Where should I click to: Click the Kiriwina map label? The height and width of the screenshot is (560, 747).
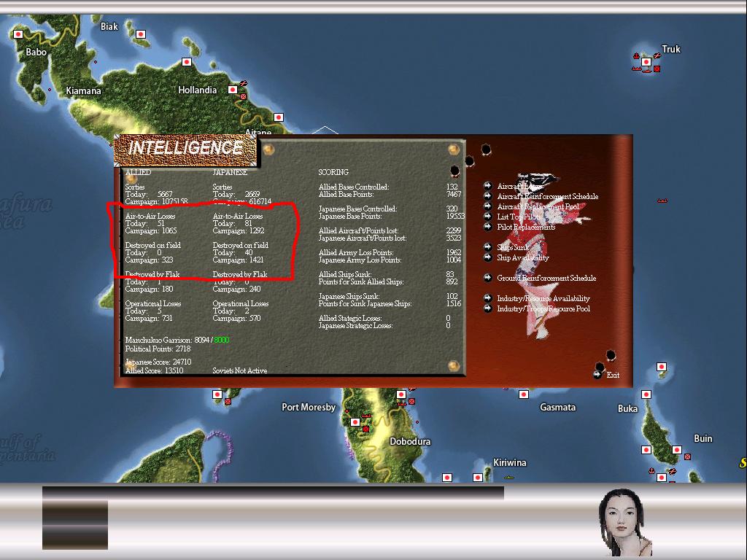tap(510, 462)
